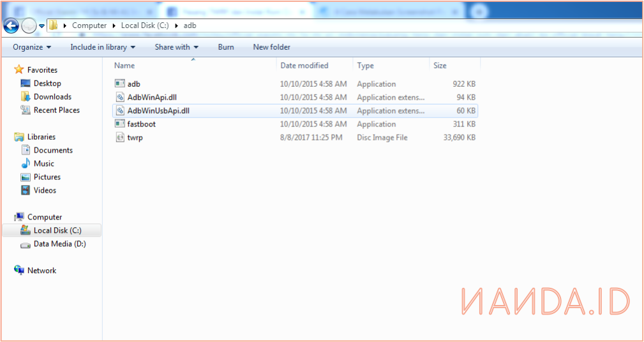
Task: Open the Downloads favorite folder
Action: 52,97
